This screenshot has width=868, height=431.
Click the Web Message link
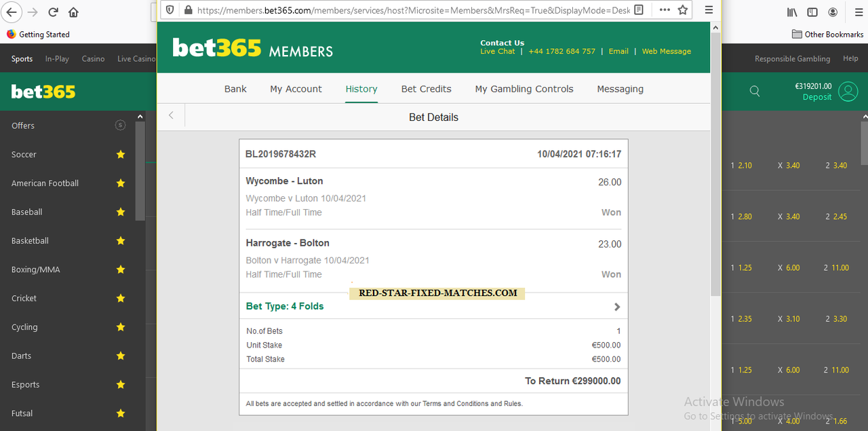click(667, 51)
